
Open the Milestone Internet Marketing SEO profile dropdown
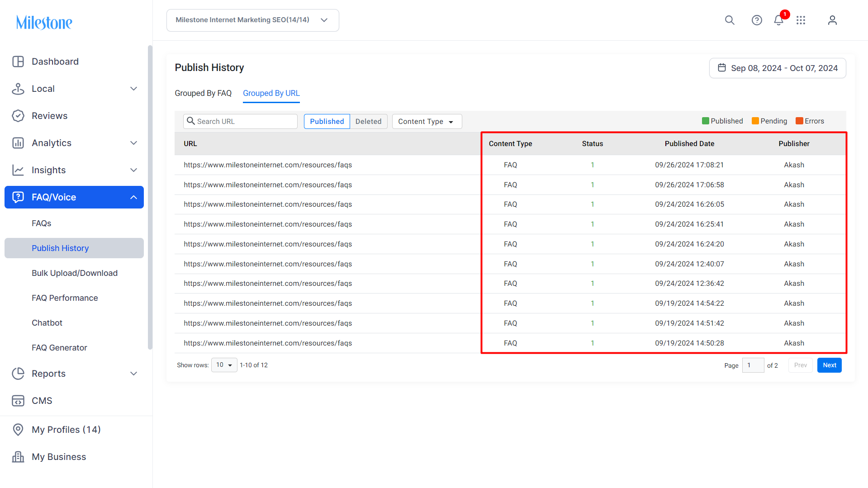tap(253, 20)
